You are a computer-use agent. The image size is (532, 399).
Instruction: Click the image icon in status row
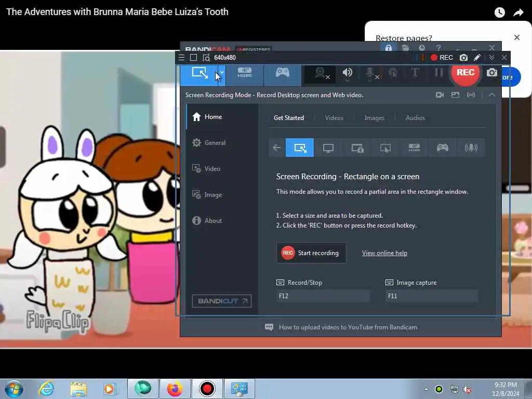coord(455,95)
